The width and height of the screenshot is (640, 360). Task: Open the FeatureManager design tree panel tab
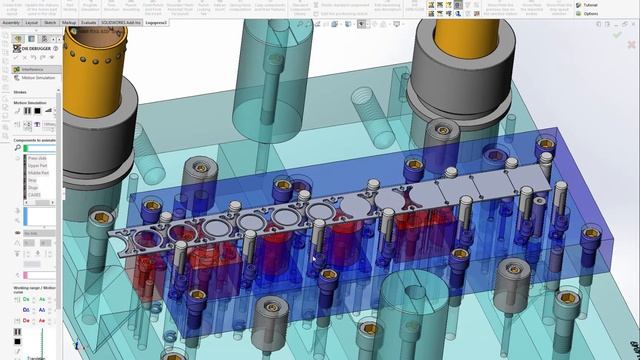tap(18, 39)
